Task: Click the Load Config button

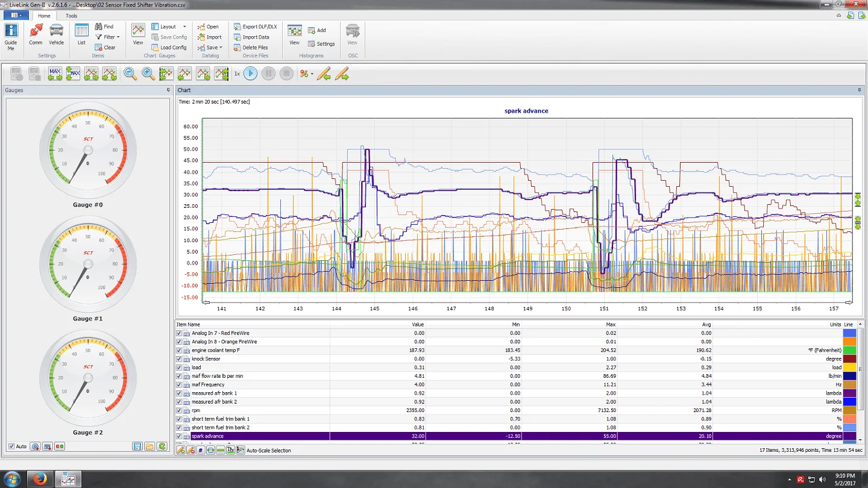Action: tap(169, 48)
